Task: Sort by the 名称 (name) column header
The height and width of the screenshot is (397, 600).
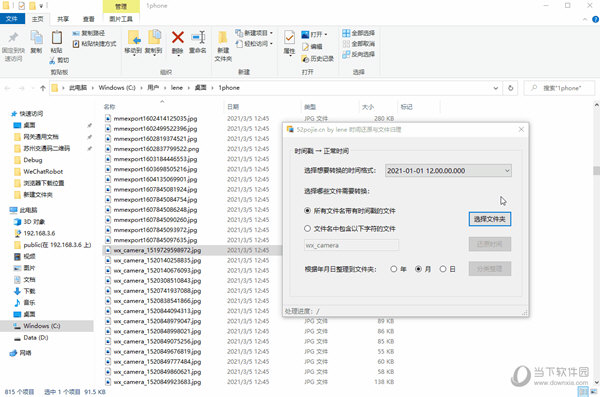Action: point(109,107)
